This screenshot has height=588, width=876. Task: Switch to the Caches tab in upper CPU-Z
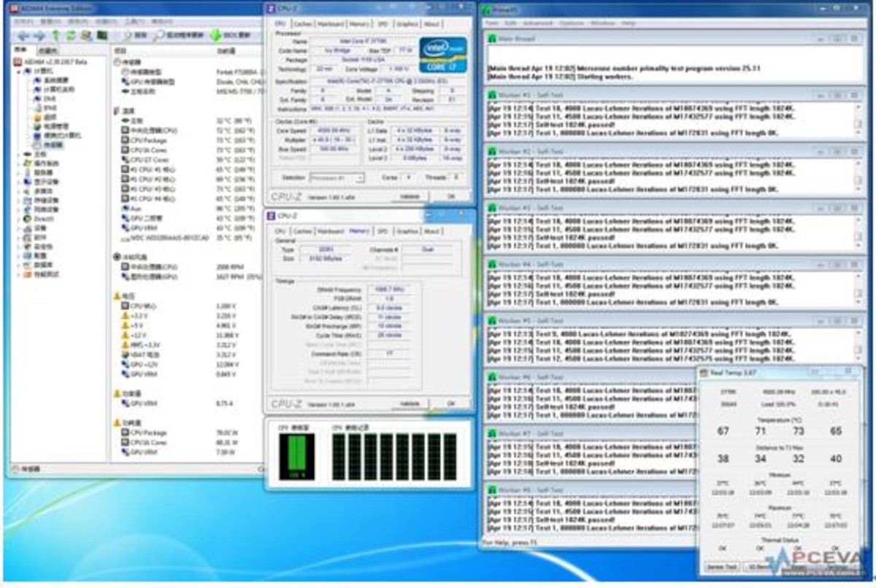pos(303,24)
